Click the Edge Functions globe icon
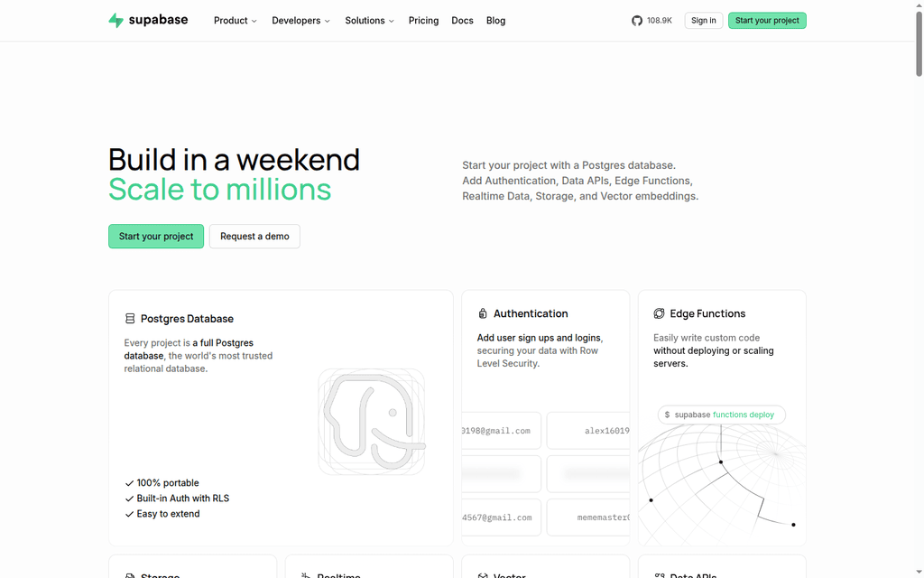924x578 pixels. pyautogui.click(x=659, y=313)
